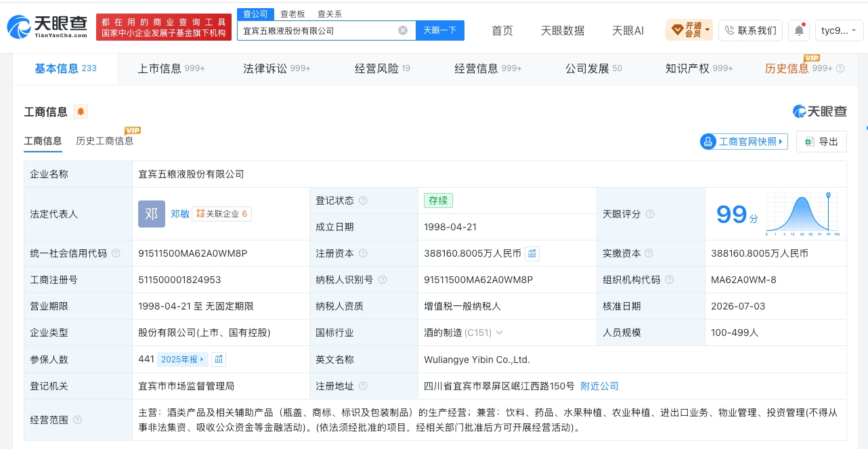This screenshot has height=449, width=868.
Task: Open the 法律诉讼 tab
Action: (277, 68)
